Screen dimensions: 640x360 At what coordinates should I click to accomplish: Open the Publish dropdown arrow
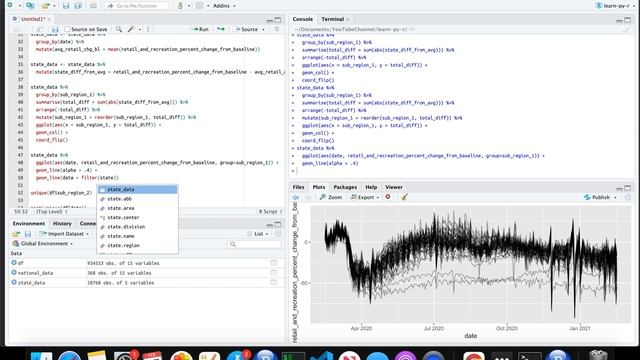click(x=615, y=197)
